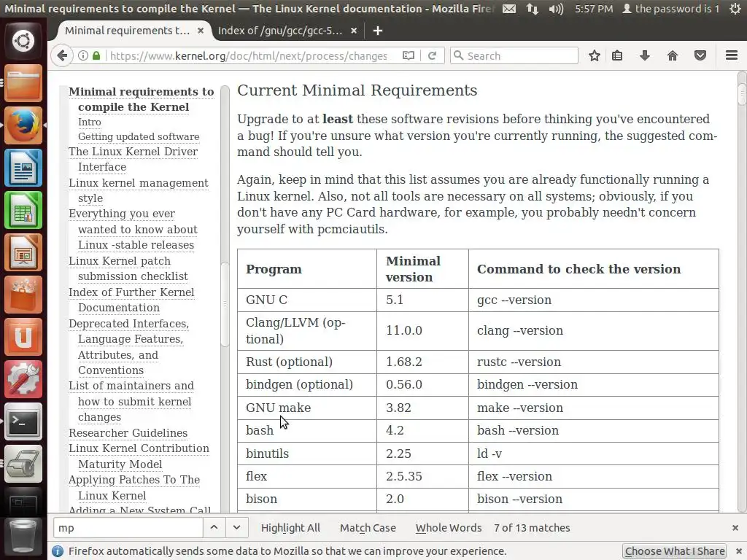Open LibreOffice Impress from the launcher
The width and height of the screenshot is (747, 560).
click(x=23, y=252)
